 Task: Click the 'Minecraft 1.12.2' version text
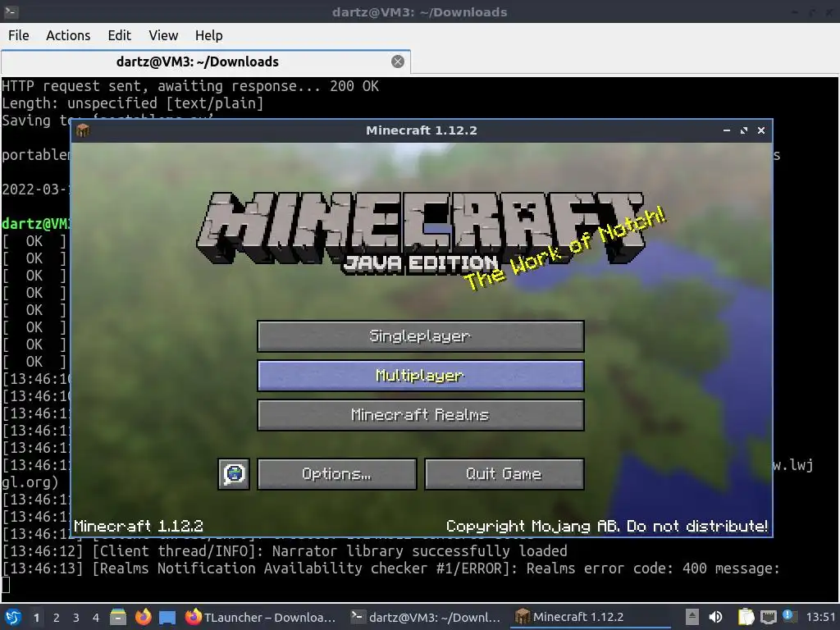(x=138, y=526)
